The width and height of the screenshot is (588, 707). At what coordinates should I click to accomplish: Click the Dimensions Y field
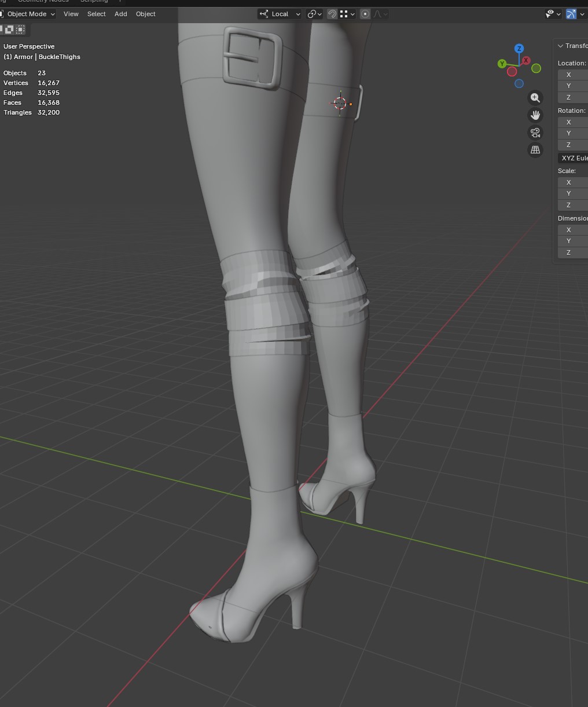pyautogui.click(x=573, y=241)
